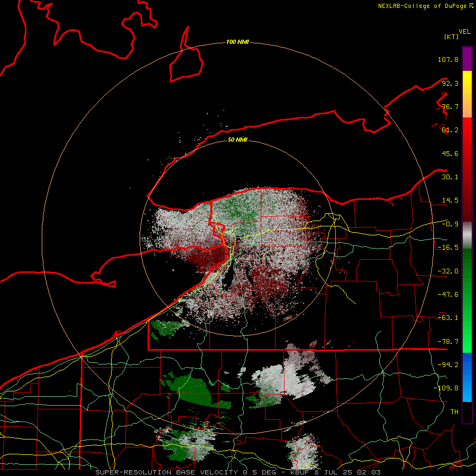
Task: Click the blue segment of the color bar
Action: (467, 377)
